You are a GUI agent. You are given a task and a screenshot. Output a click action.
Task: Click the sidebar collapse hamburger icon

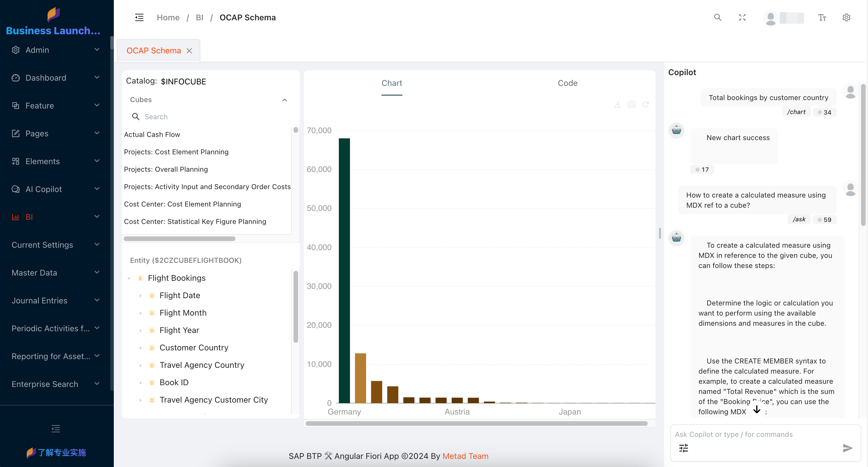(x=139, y=17)
